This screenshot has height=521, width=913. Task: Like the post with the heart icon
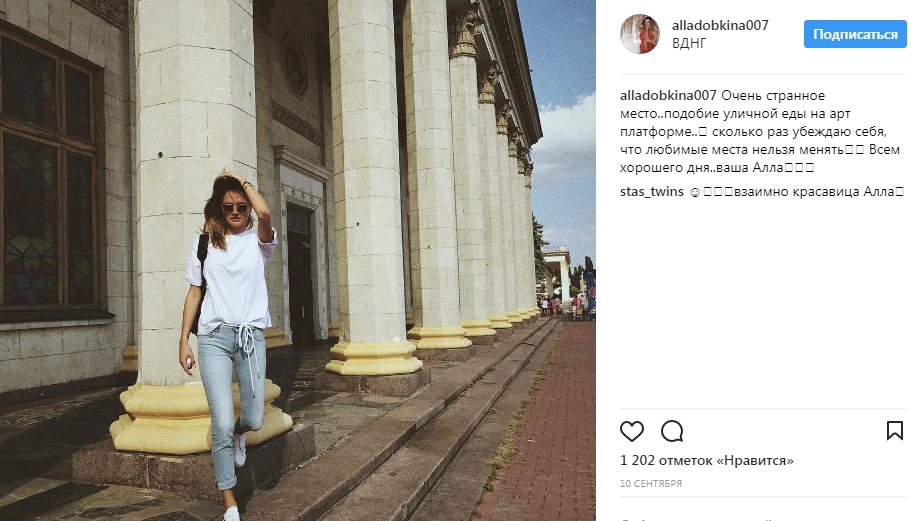632,431
